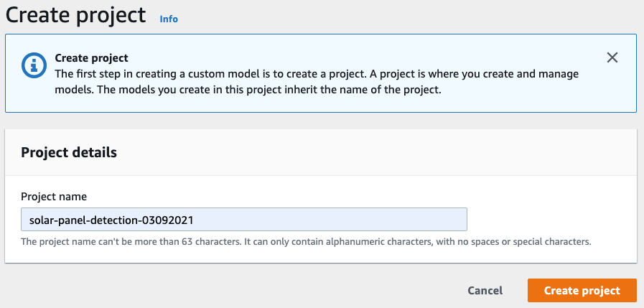Click the Create project page heading
Screen dimensions: 644x308
[75, 14]
